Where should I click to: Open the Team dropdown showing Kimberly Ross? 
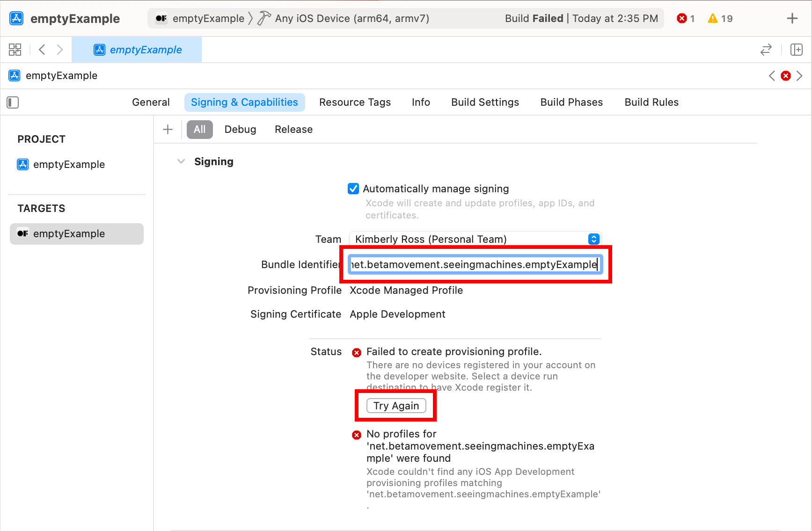tap(475, 239)
